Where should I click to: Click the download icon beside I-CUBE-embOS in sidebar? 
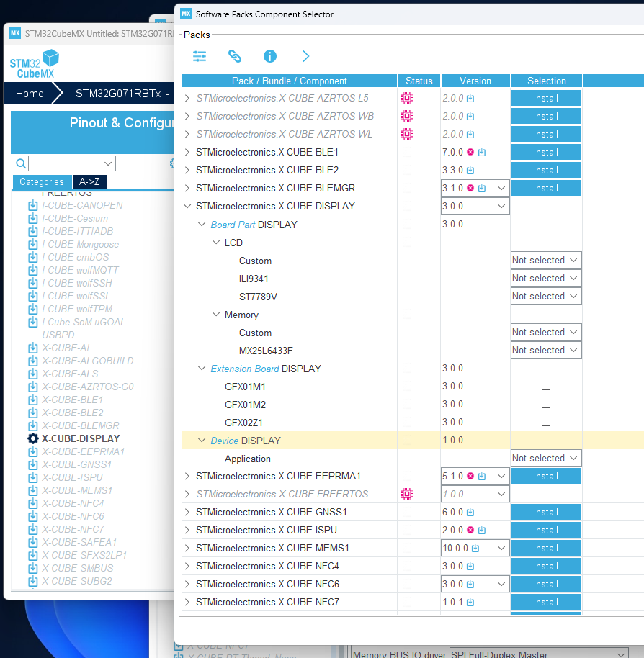(x=32, y=258)
